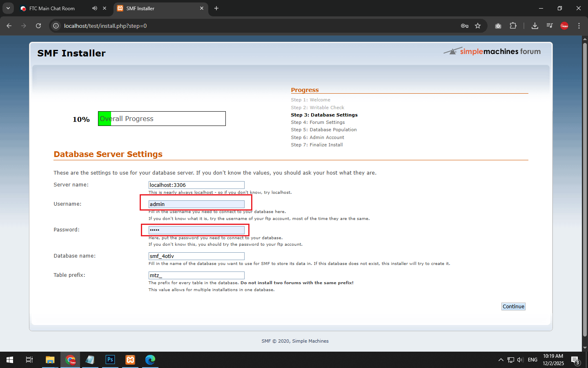Open the browser Downloads panel

535,26
